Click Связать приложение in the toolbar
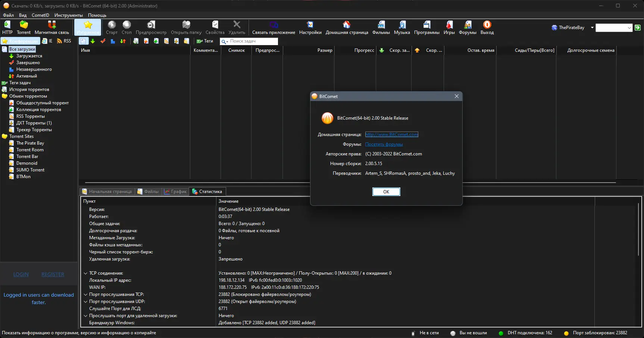The width and height of the screenshot is (644, 338). pos(273,28)
